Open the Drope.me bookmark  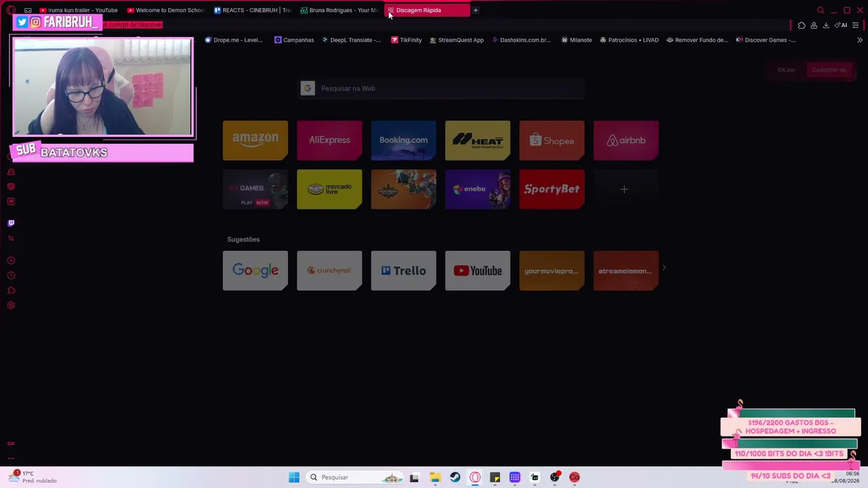pos(234,40)
